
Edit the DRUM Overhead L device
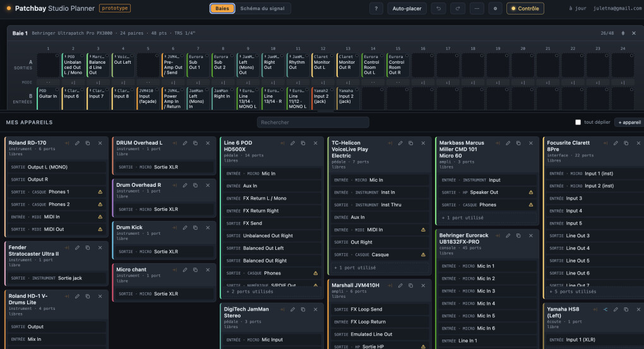pos(185,143)
